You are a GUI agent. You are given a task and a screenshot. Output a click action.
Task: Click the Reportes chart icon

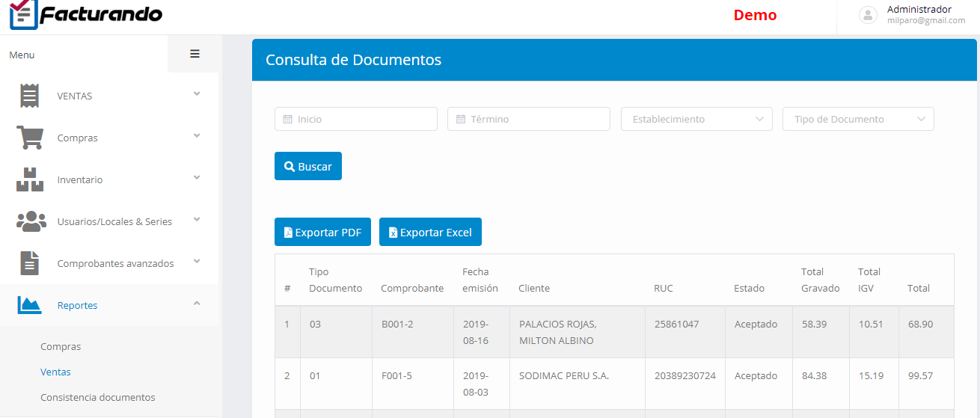pos(30,305)
